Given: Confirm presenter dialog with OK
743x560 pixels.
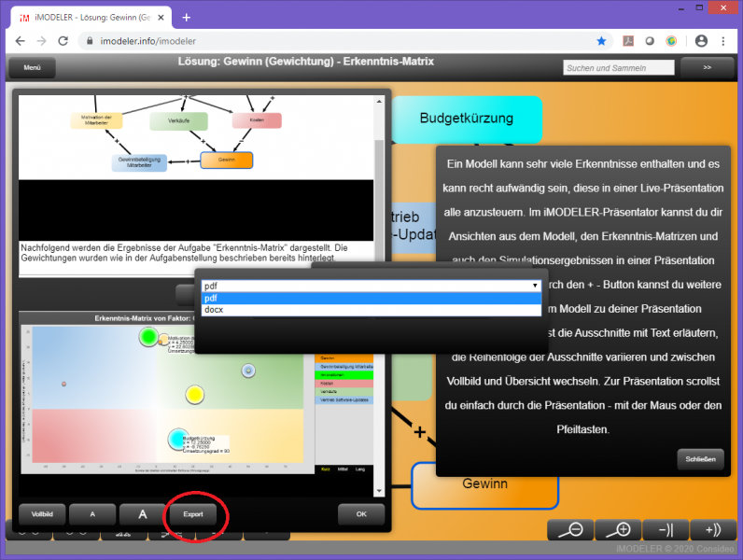Looking at the screenshot, I should coord(361,514).
